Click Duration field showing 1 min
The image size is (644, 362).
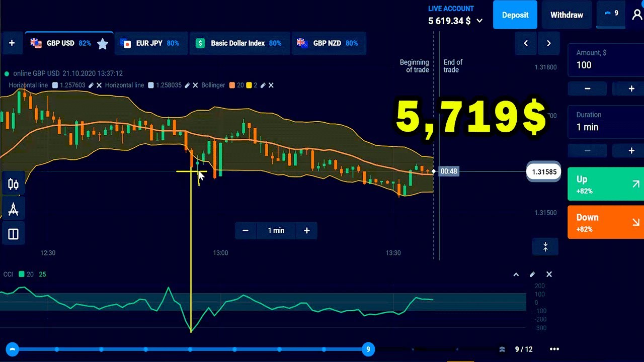pyautogui.click(x=606, y=122)
